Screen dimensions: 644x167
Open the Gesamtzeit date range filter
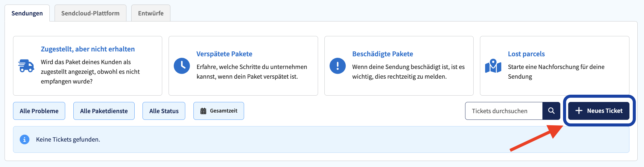tap(219, 111)
